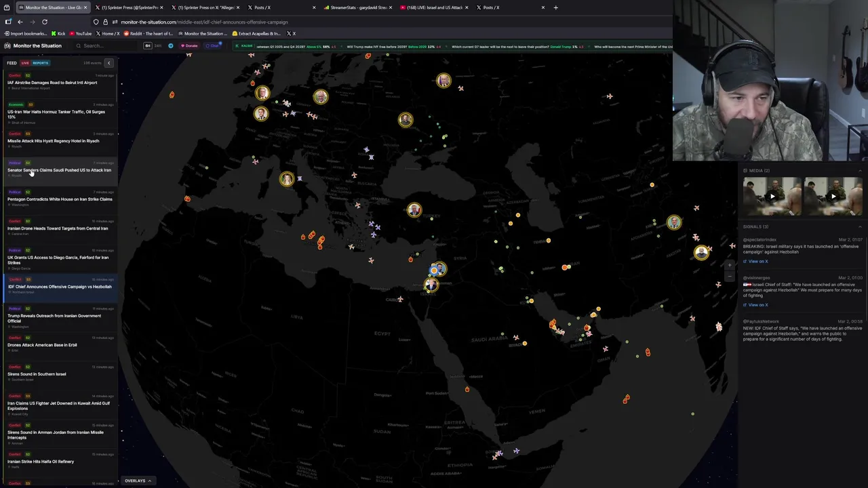Click Kalshi ticker question about G7 leader

(519, 47)
